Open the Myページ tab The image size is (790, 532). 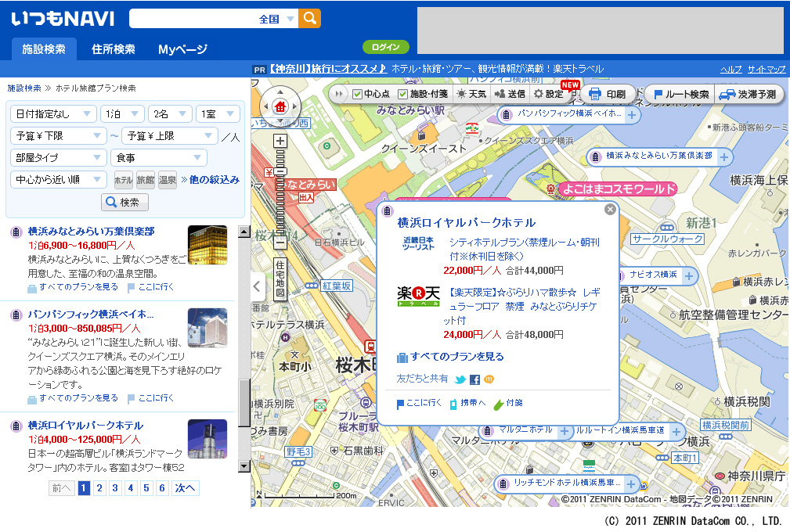tap(182, 49)
